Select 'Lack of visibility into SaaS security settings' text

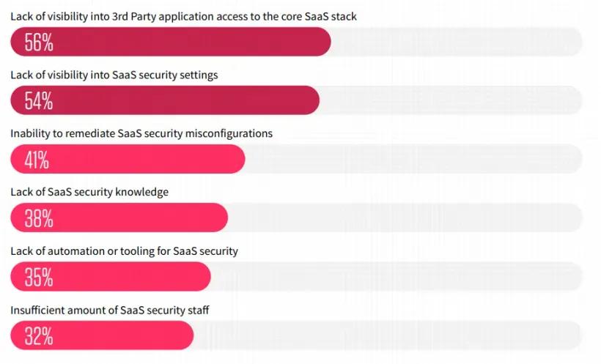[x=114, y=75]
